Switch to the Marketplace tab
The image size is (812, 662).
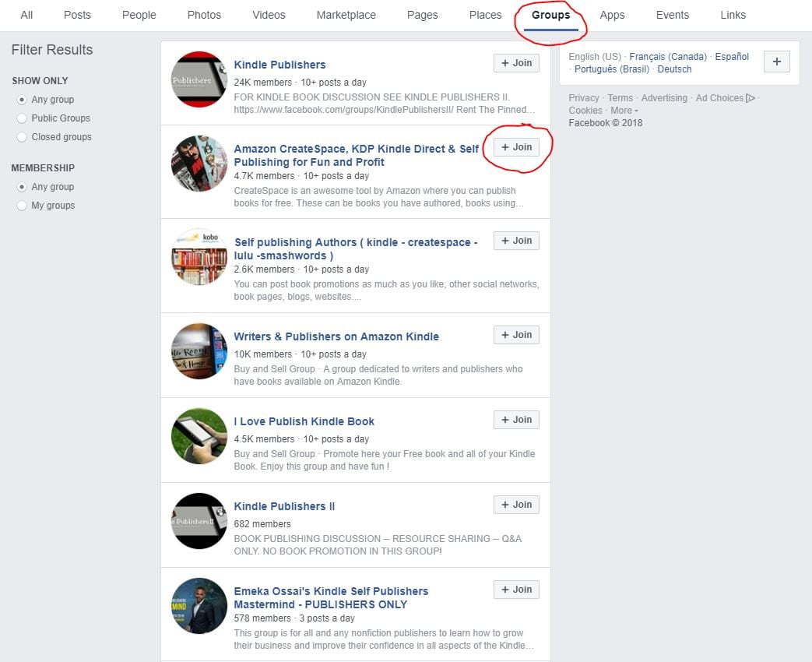tap(346, 15)
